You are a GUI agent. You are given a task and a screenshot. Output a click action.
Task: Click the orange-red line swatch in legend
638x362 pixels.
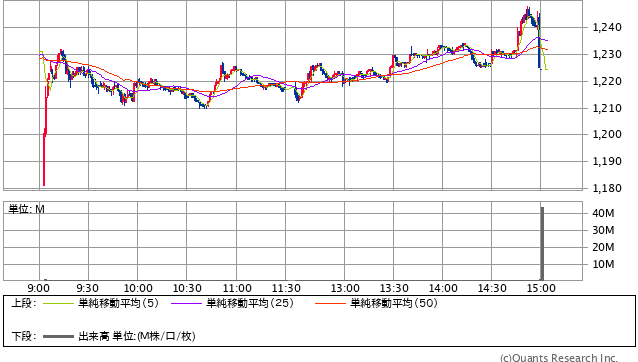pos(330,303)
